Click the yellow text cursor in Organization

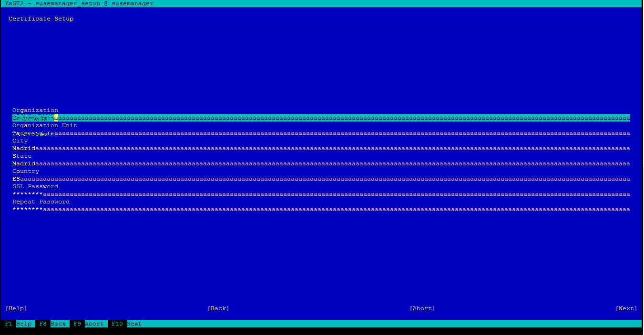coord(56,118)
